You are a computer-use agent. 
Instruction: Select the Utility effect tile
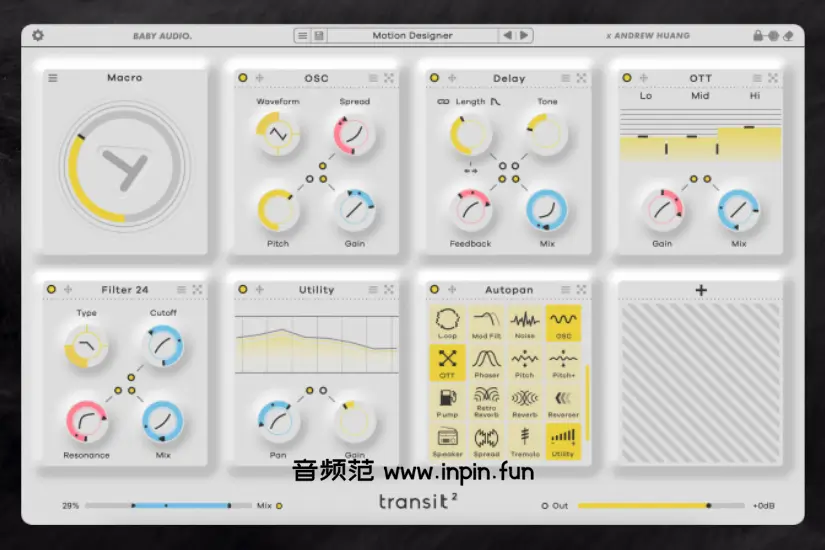tap(563, 442)
